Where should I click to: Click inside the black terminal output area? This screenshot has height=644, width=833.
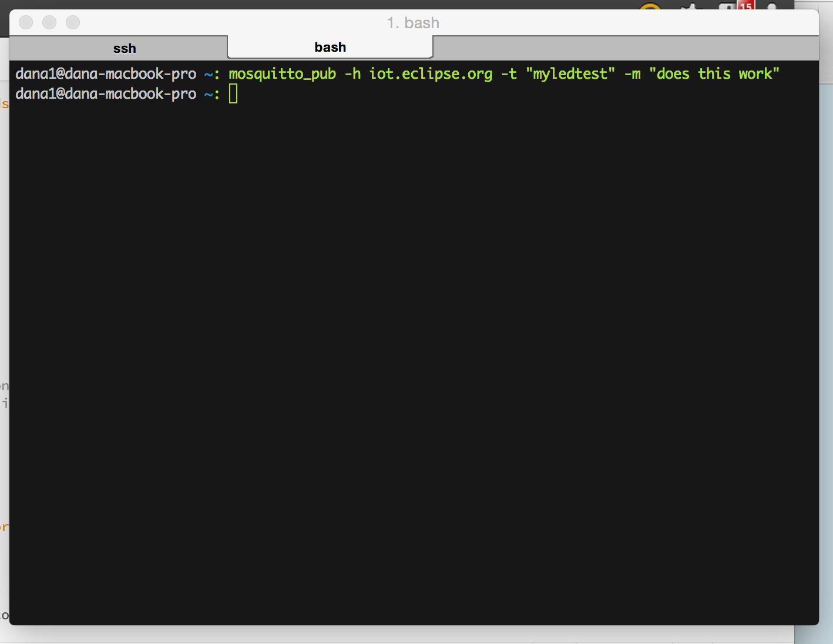[411, 353]
